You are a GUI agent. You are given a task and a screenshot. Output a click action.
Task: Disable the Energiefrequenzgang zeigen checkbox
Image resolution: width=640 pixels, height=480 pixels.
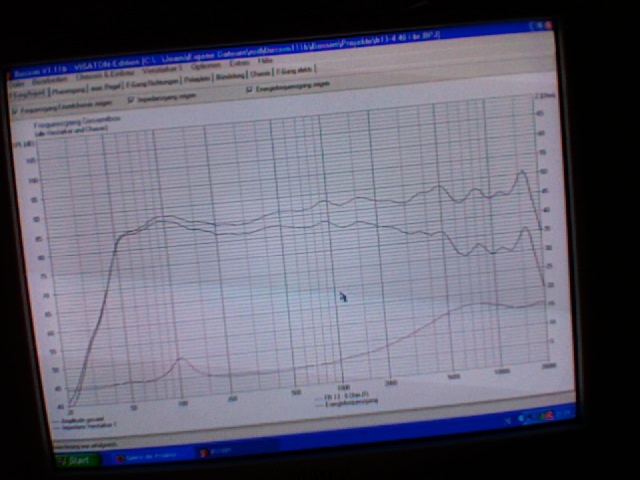[249, 89]
